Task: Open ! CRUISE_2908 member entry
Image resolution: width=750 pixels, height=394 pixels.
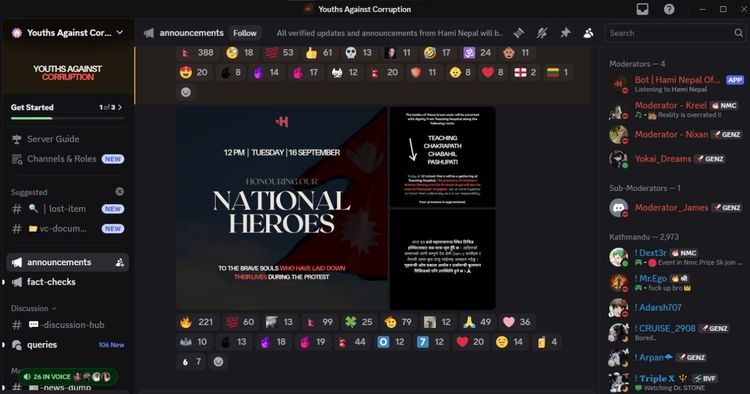Action: tap(676, 332)
